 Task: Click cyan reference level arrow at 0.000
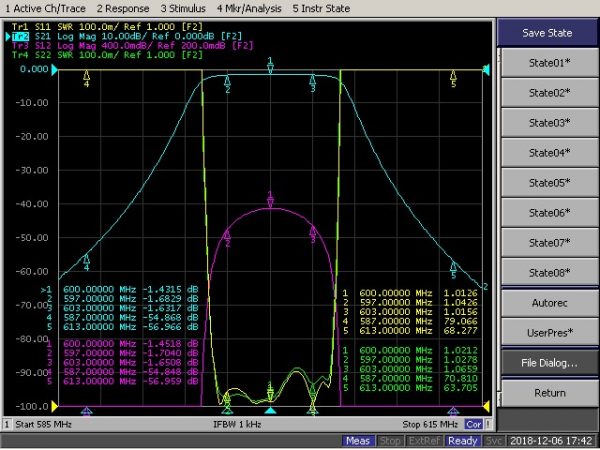pyautogui.click(x=54, y=70)
